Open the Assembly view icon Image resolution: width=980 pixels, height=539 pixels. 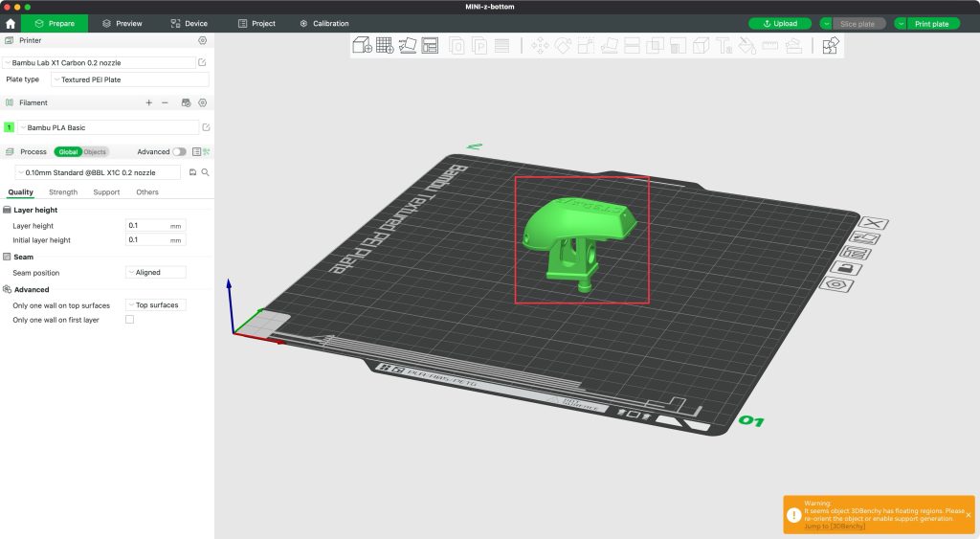click(x=830, y=45)
